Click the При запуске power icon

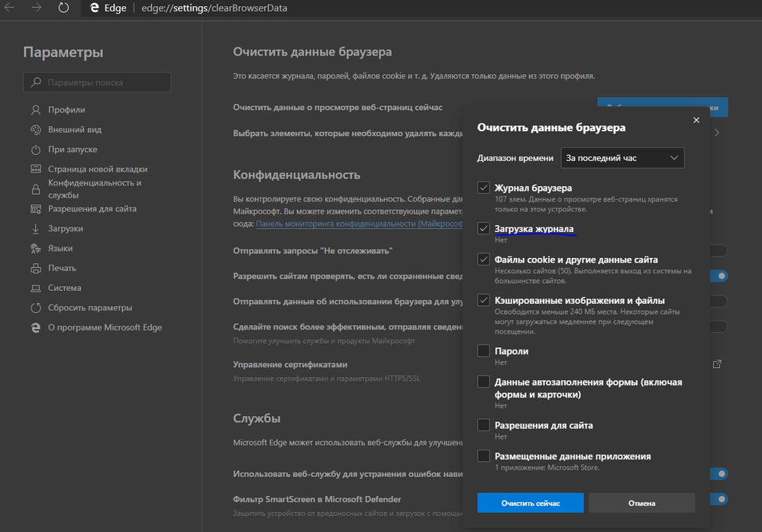36,150
